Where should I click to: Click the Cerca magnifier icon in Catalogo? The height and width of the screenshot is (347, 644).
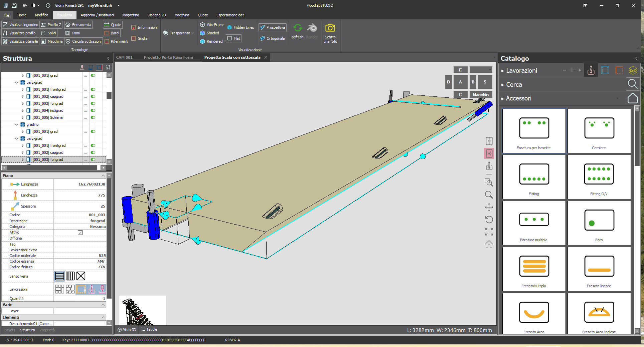(x=632, y=84)
